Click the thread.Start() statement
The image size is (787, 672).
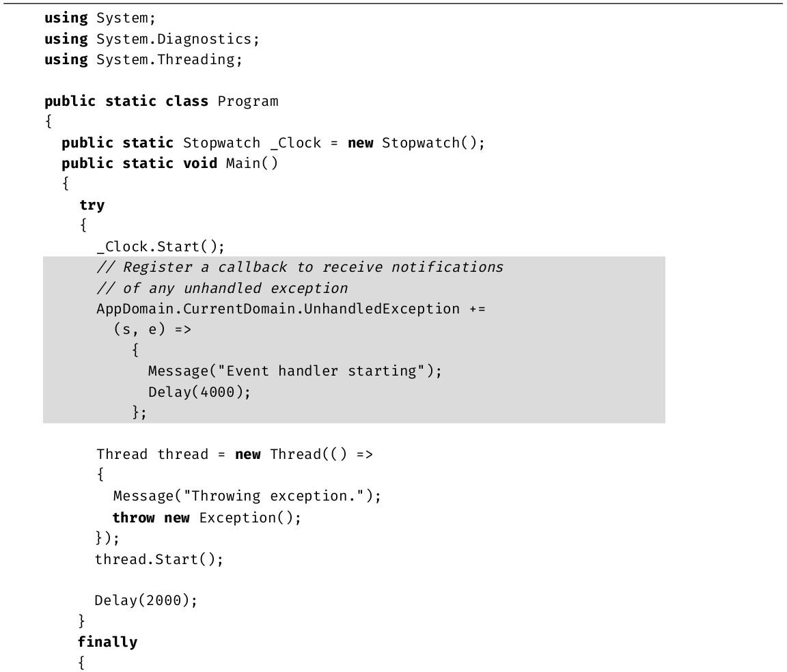[x=159, y=559]
